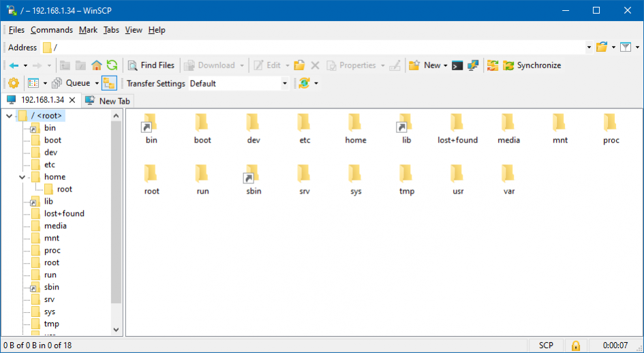Refresh the remote directory listing

(112, 65)
